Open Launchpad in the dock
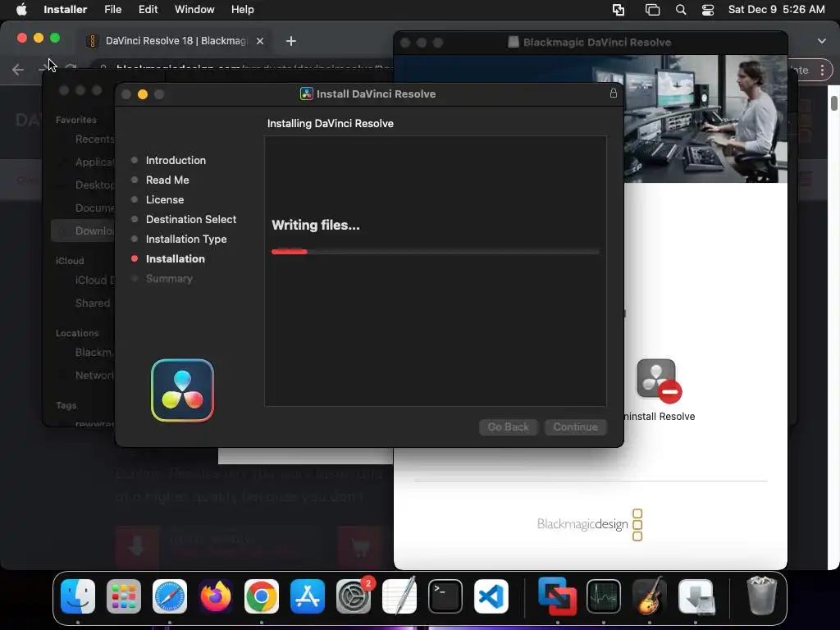This screenshot has width=840, height=630. 124,596
